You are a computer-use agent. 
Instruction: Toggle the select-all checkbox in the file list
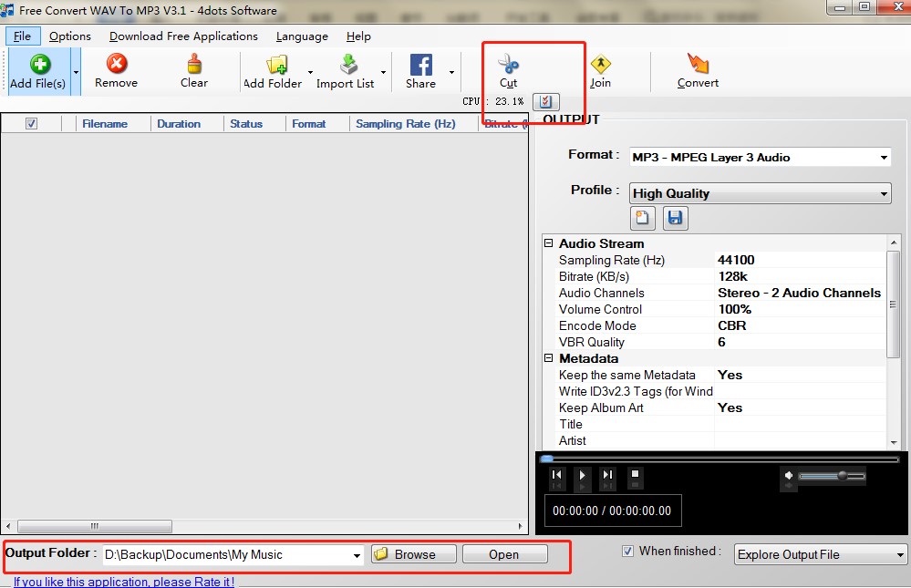pyautogui.click(x=33, y=123)
